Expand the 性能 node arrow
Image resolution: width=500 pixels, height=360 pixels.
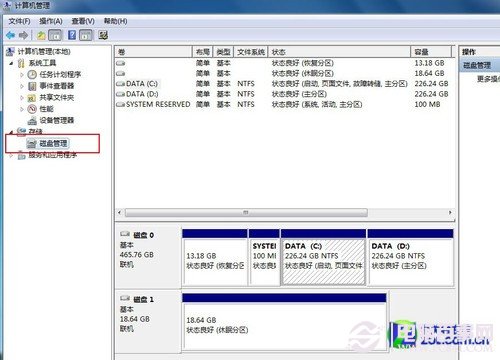point(22,109)
